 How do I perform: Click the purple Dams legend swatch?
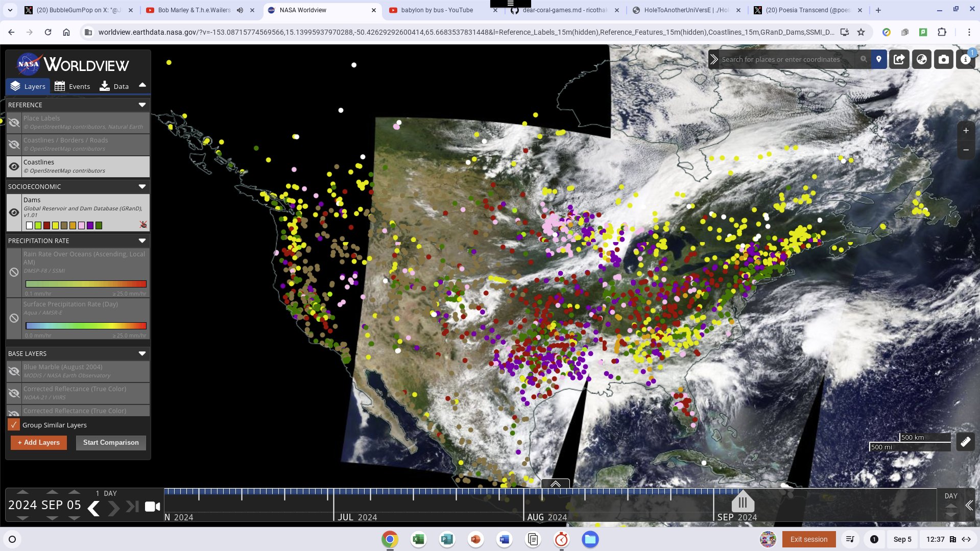90,225
